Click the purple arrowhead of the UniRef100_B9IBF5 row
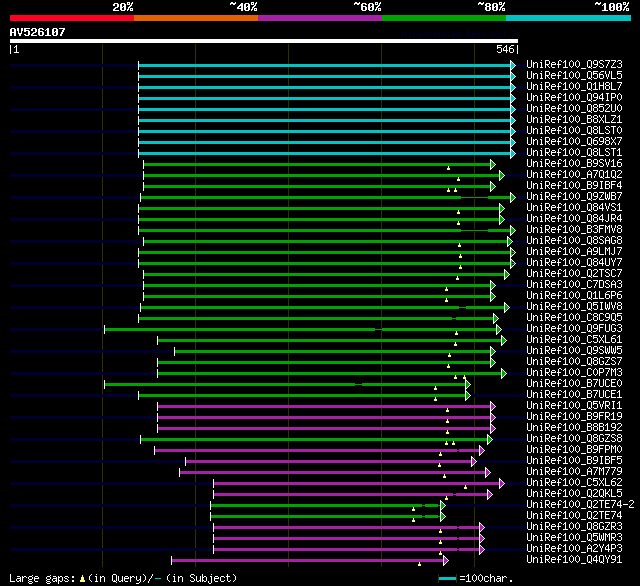Image resolution: width=640 pixels, height=586 pixels. (x=473, y=462)
